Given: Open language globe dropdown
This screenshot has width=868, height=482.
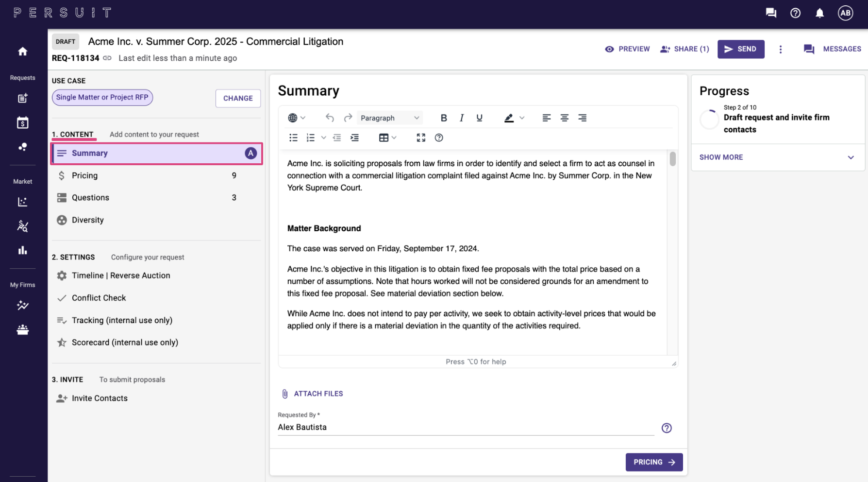Looking at the screenshot, I should (297, 118).
